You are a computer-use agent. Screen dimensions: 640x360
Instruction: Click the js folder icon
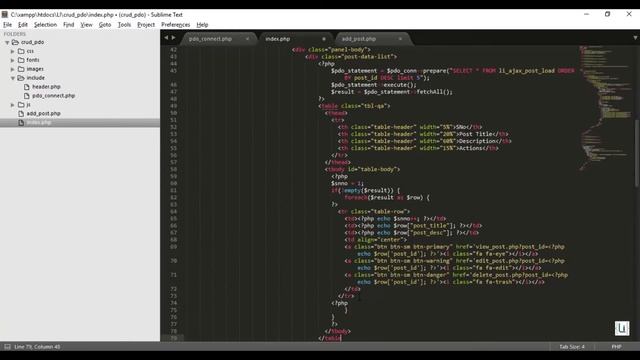(x=21, y=104)
